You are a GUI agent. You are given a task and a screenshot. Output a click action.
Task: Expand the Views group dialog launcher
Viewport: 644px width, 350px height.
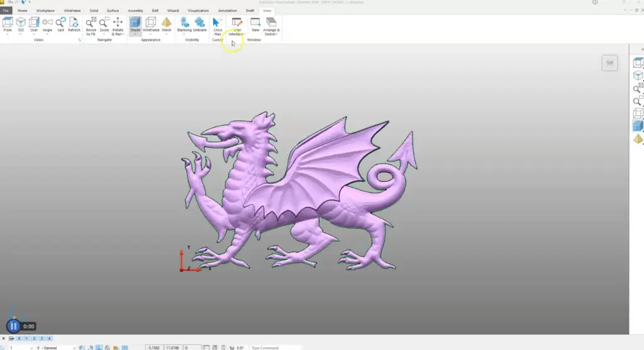[79, 40]
